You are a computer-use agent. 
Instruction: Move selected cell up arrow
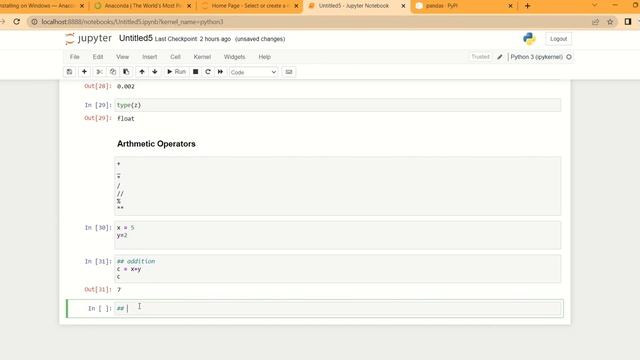point(142,72)
